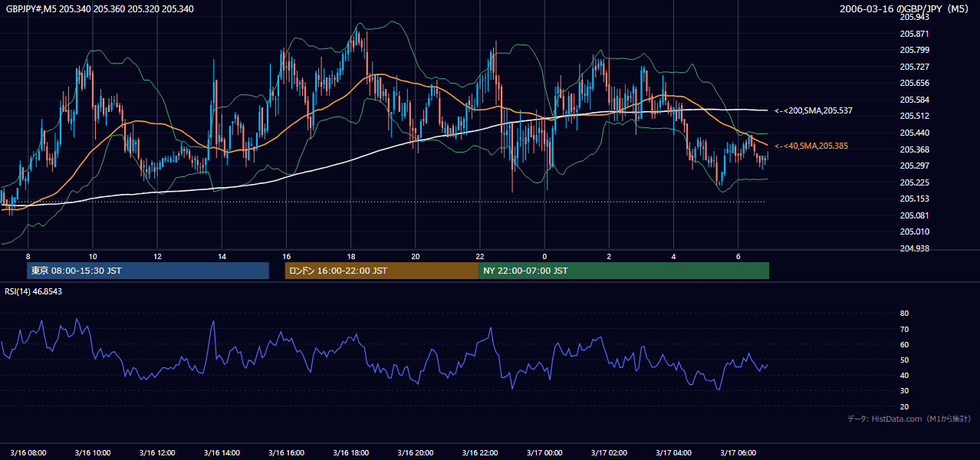Click hour label 12 below the price chart
This screenshot has height=460, width=980.
point(156,256)
